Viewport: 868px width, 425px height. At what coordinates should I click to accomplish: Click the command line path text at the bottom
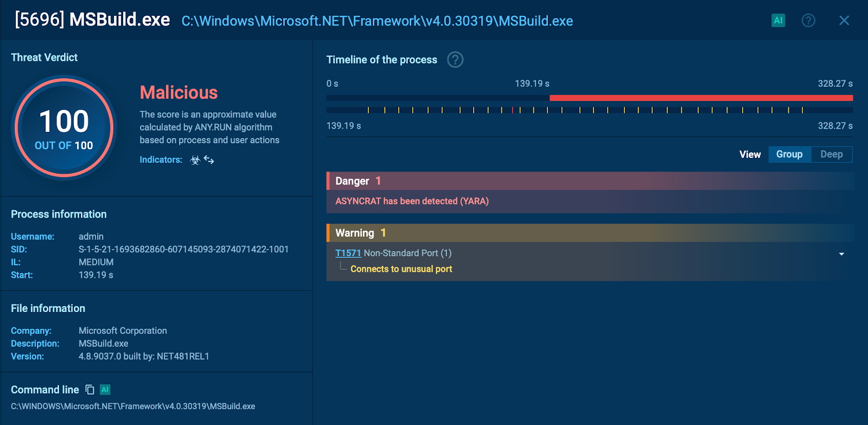[133, 407]
